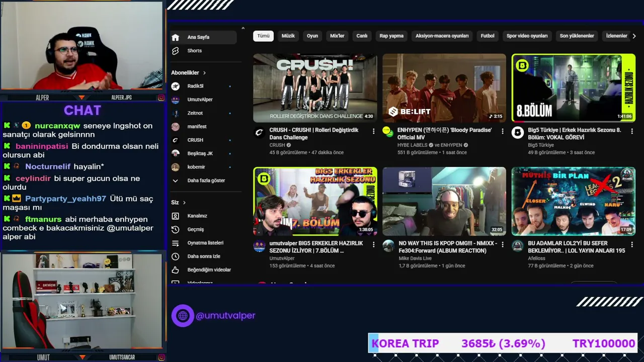Expand the Abonelikler section chevron
644x362 pixels.
pyautogui.click(x=204, y=73)
